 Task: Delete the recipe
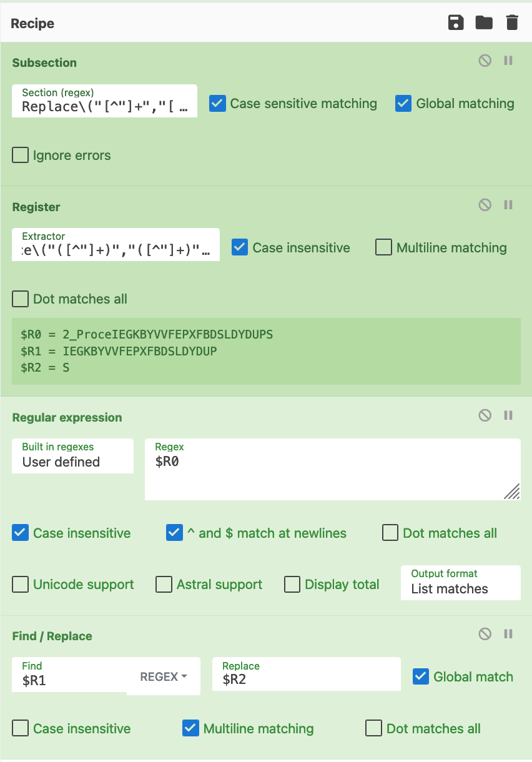512,22
